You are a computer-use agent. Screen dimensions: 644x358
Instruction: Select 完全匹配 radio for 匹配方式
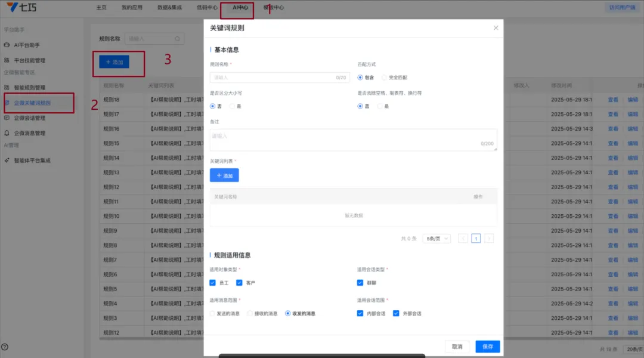pyautogui.click(x=385, y=78)
